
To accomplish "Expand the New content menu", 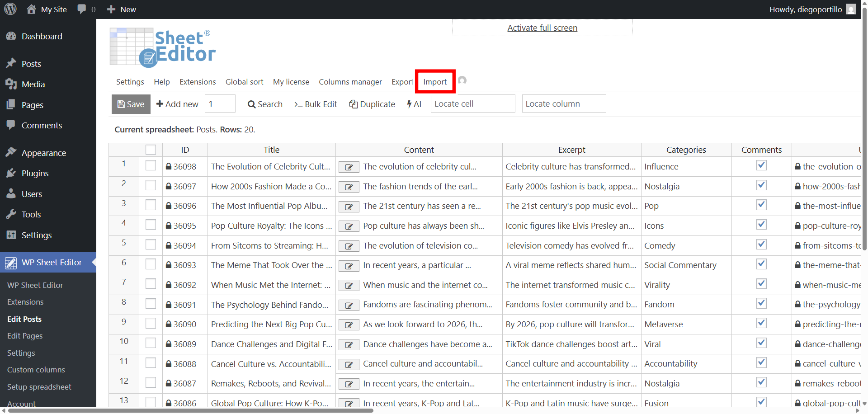I will pos(122,9).
